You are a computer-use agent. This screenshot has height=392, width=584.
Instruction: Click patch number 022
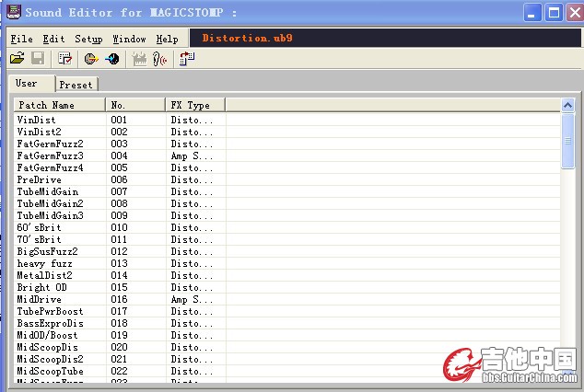pos(119,371)
